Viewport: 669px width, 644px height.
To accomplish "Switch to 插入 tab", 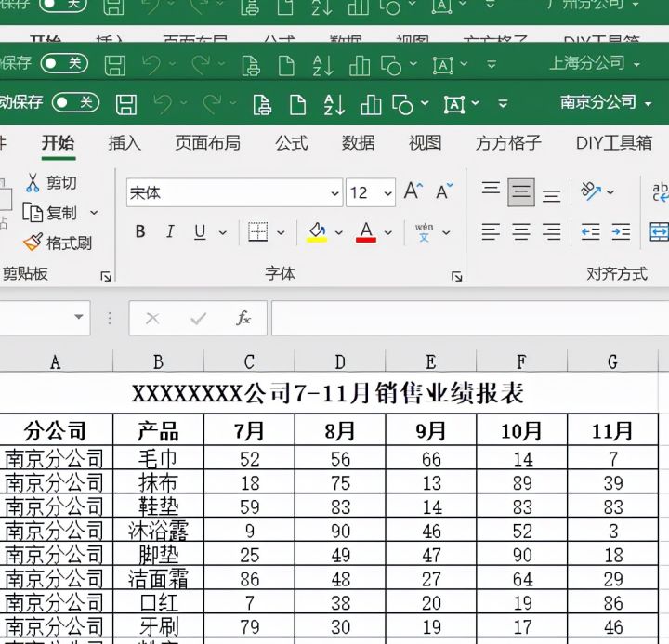I will (125, 143).
